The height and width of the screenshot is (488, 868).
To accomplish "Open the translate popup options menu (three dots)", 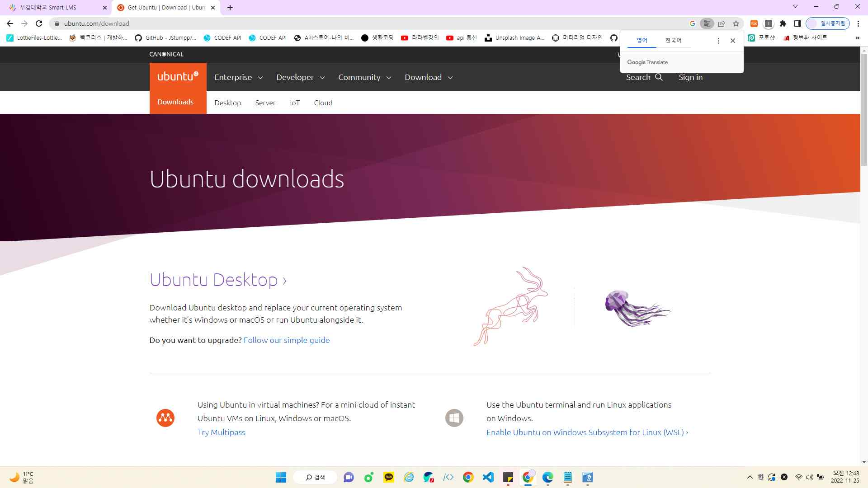I will (718, 41).
